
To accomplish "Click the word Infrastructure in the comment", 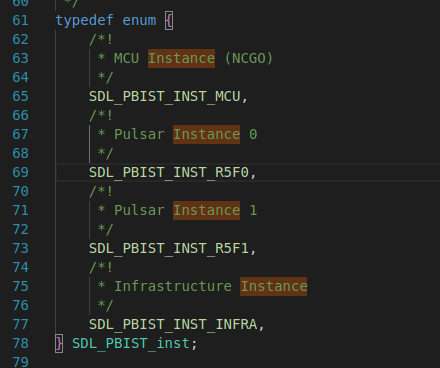I will point(173,286).
